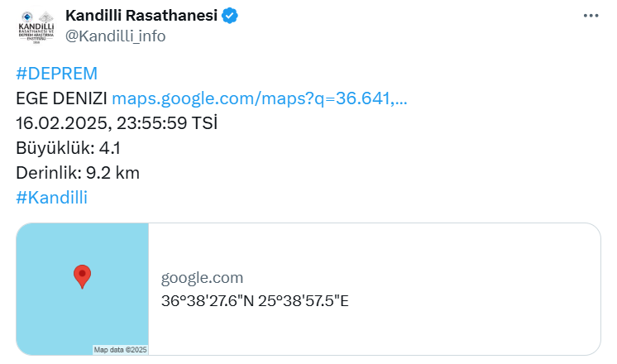This screenshot has height=364, width=617.
Task: Click the KANDILLI text in the avatar logo
Action: tap(36, 26)
